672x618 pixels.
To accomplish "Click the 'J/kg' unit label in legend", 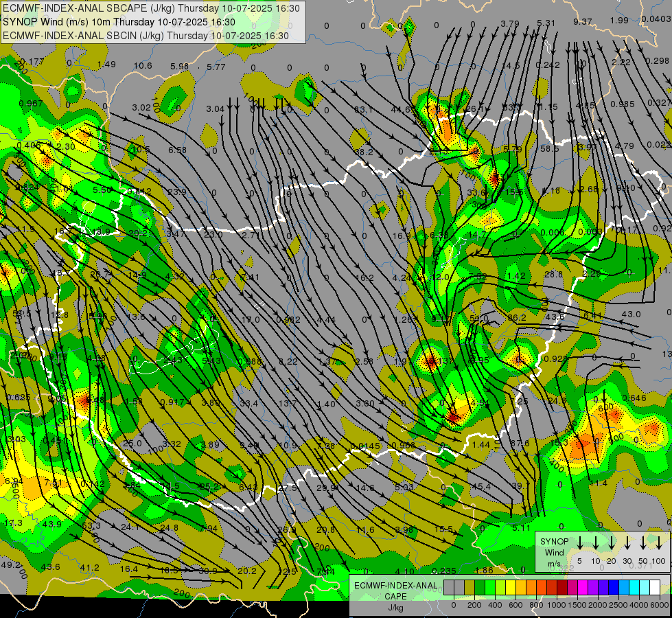I will tap(395, 608).
